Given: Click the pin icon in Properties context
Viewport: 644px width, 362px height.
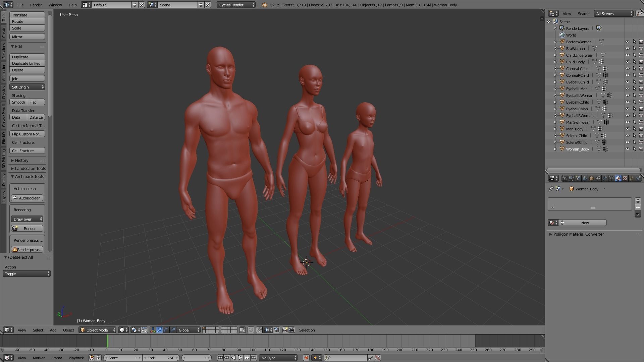Looking at the screenshot, I should 551,189.
